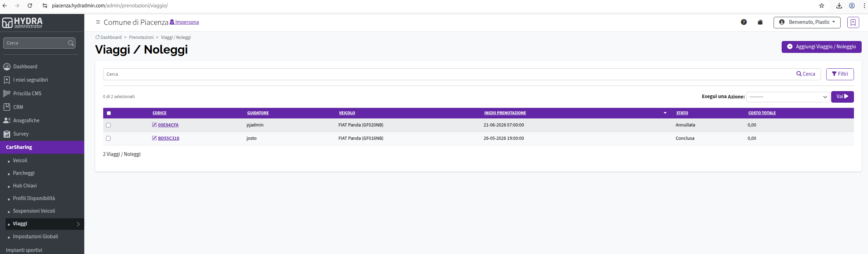Expand the Benvenuto, Plastic user menu

coord(807,22)
